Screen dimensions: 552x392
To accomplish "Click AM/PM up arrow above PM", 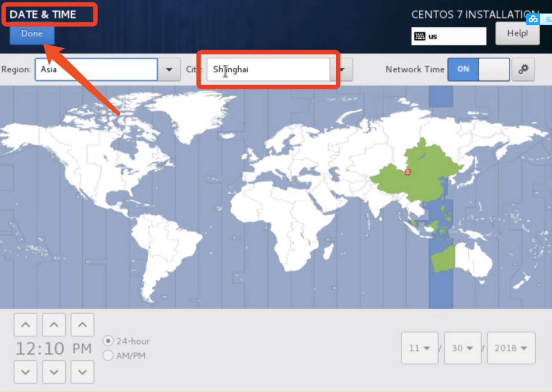I will (x=82, y=325).
